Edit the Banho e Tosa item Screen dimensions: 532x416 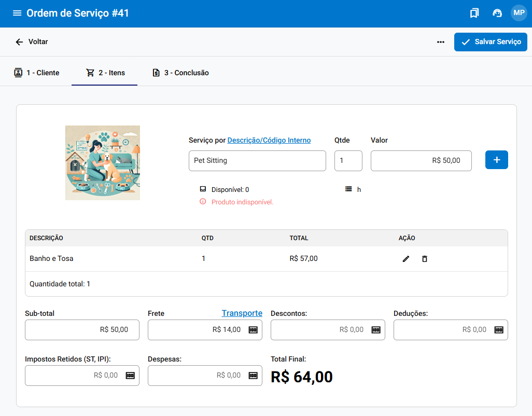[406, 259]
